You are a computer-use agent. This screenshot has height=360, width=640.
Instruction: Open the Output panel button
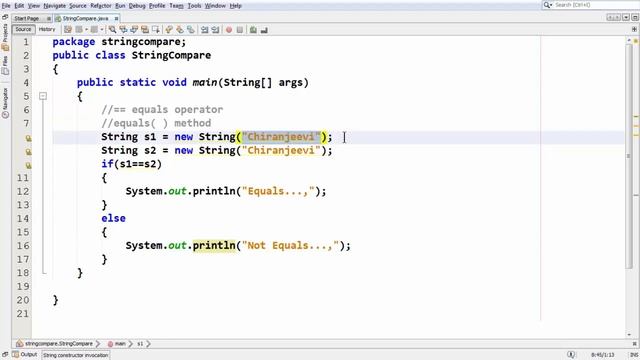click(x=24, y=355)
